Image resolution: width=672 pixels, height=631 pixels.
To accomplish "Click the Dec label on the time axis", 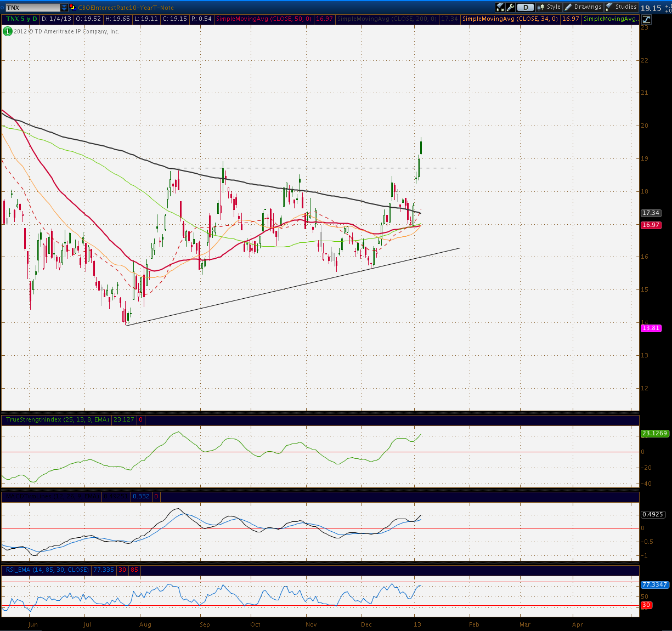I will 366,624.
